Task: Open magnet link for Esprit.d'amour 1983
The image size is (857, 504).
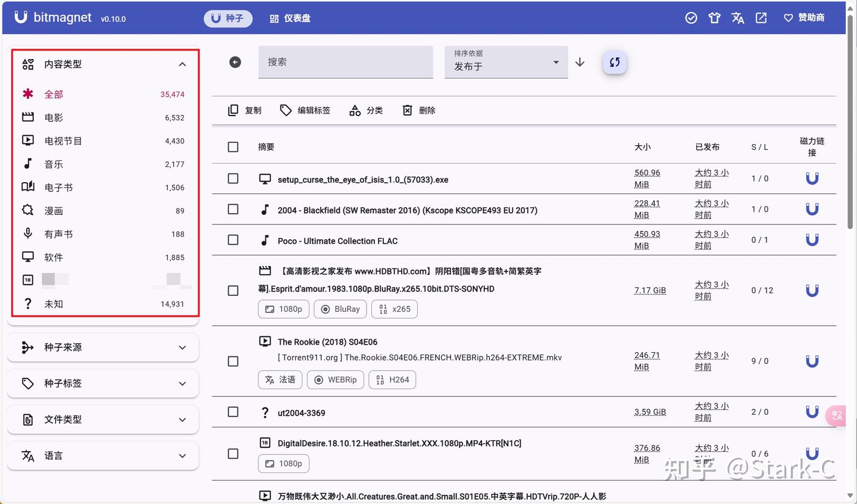Action: point(812,290)
